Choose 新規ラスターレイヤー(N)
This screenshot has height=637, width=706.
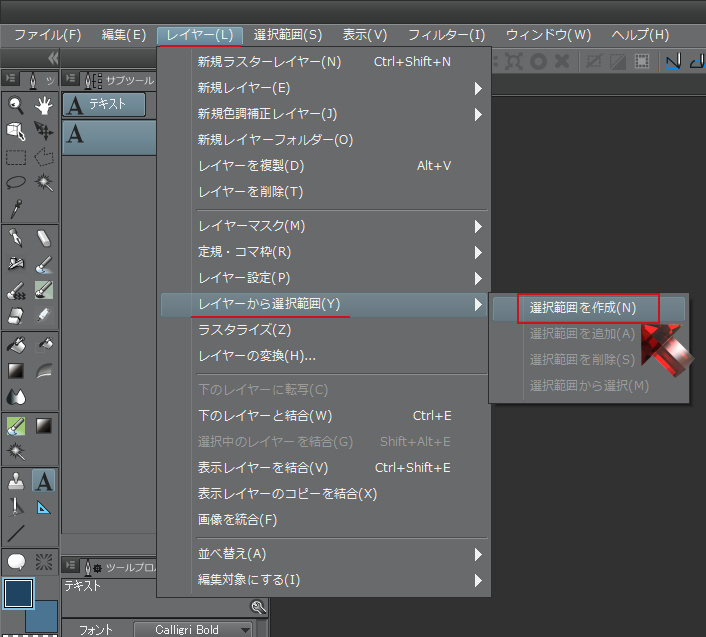click(324, 62)
